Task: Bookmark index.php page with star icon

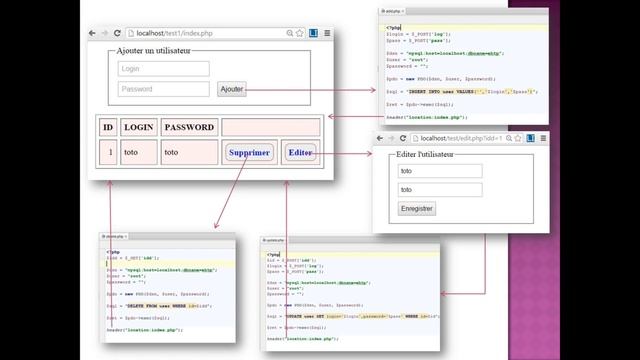Action: pos(300,33)
